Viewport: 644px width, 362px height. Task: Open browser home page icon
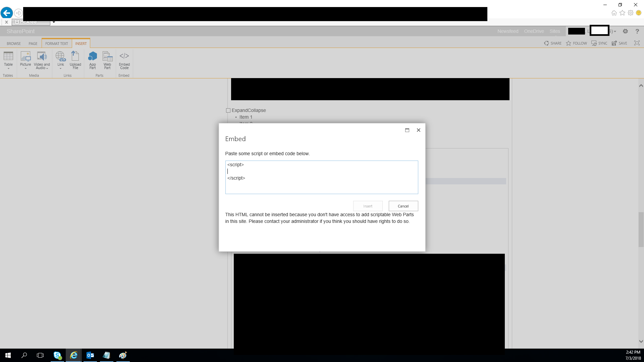point(614,13)
